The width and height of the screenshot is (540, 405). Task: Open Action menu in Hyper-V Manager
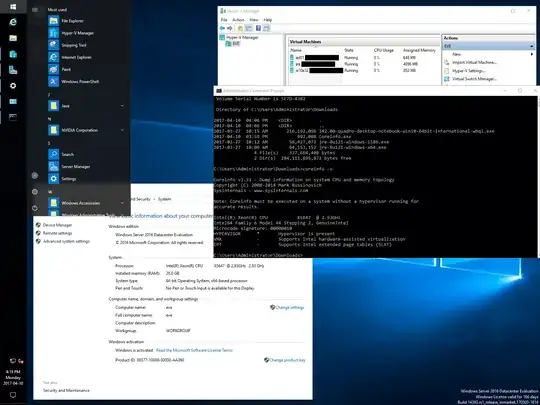click(238, 20)
